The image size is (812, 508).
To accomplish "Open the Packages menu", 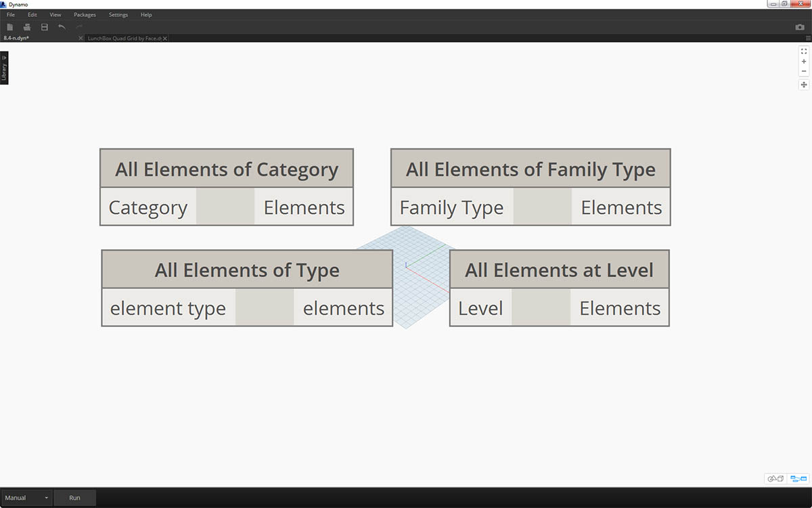I will tap(85, 14).
